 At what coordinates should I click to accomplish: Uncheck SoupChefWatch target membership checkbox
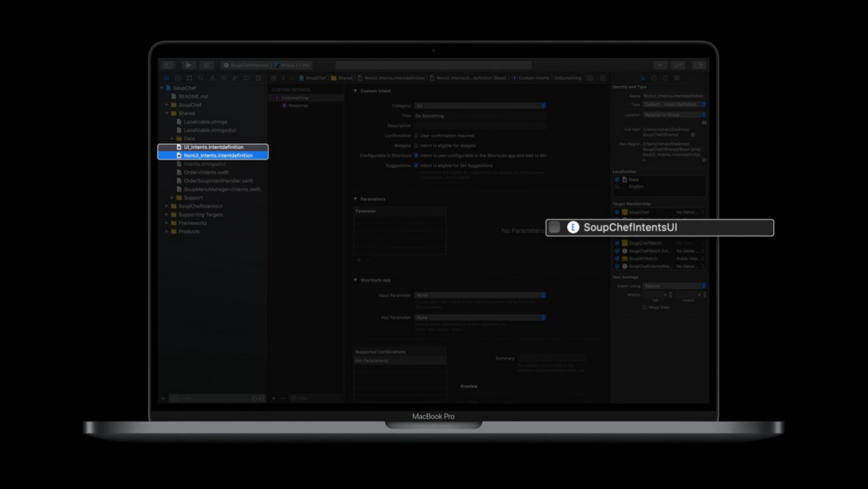click(617, 243)
